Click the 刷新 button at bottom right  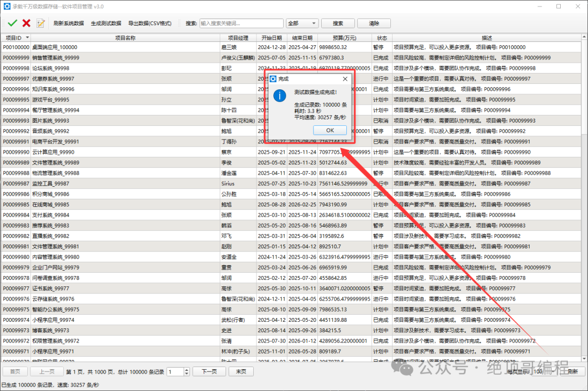coord(573,371)
